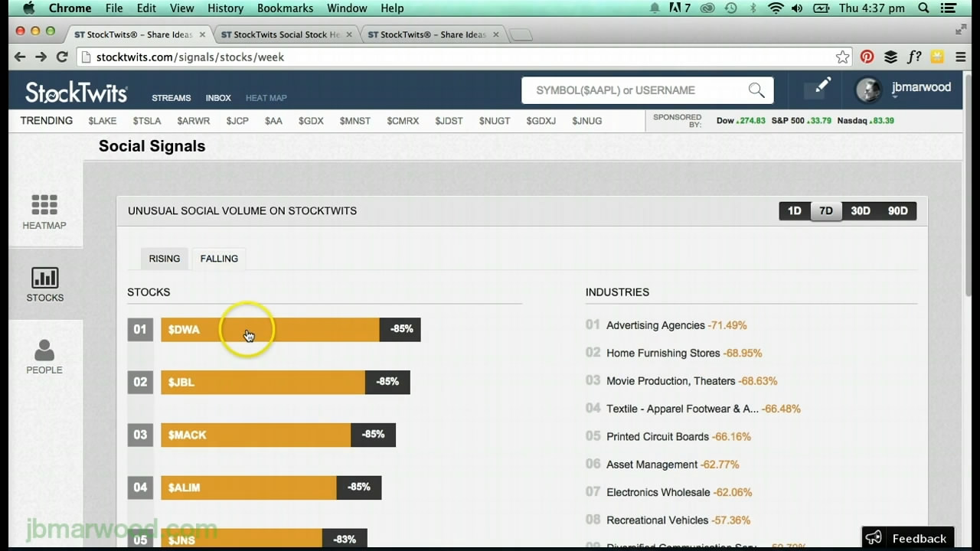The image size is (980, 551).
Task: Open the Heatmap sidebar icon
Action: [44, 212]
